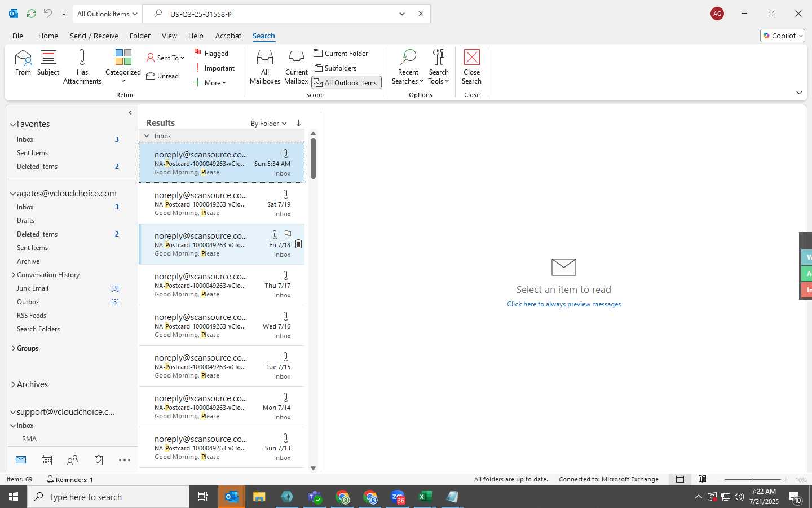
Task: Click here to always preview messages link
Action: tap(564, 304)
